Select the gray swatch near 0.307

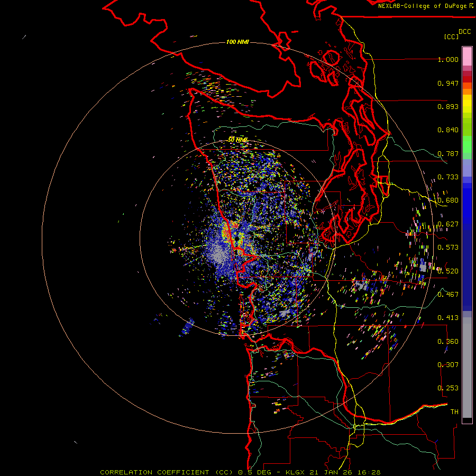click(x=467, y=368)
